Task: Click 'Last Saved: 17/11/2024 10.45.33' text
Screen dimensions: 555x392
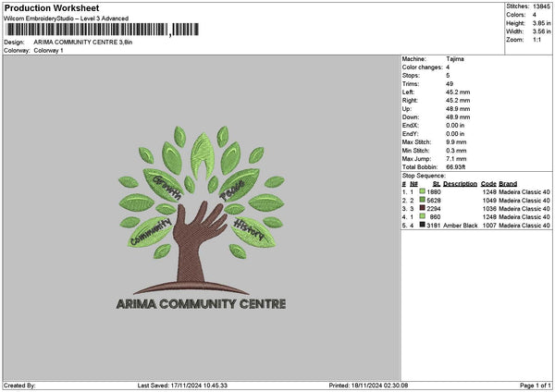Action: click(182, 386)
